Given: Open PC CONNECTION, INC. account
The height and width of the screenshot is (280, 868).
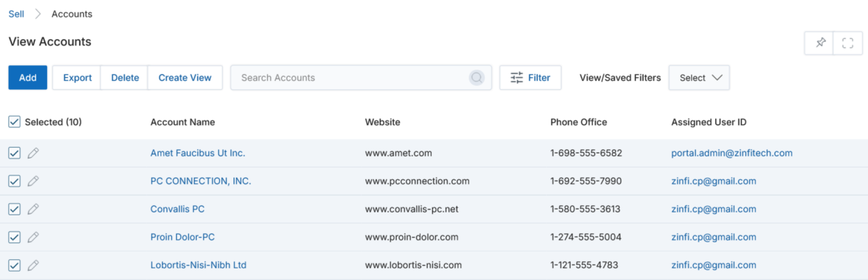Looking at the screenshot, I should 201,181.
